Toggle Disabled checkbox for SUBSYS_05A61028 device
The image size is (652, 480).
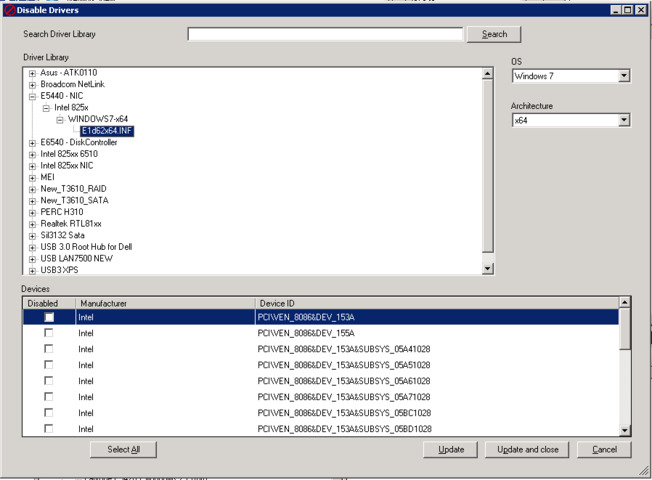tap(49, 381)
